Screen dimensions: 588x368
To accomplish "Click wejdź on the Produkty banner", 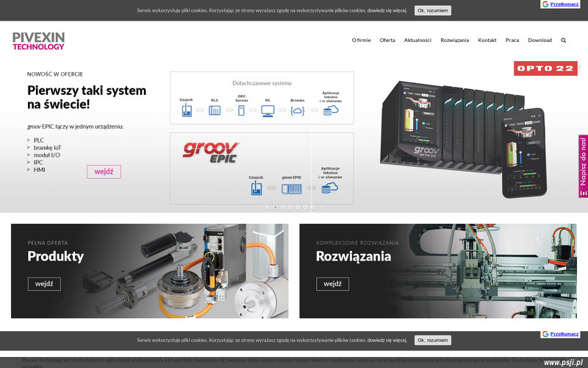I will pos(44,284).
